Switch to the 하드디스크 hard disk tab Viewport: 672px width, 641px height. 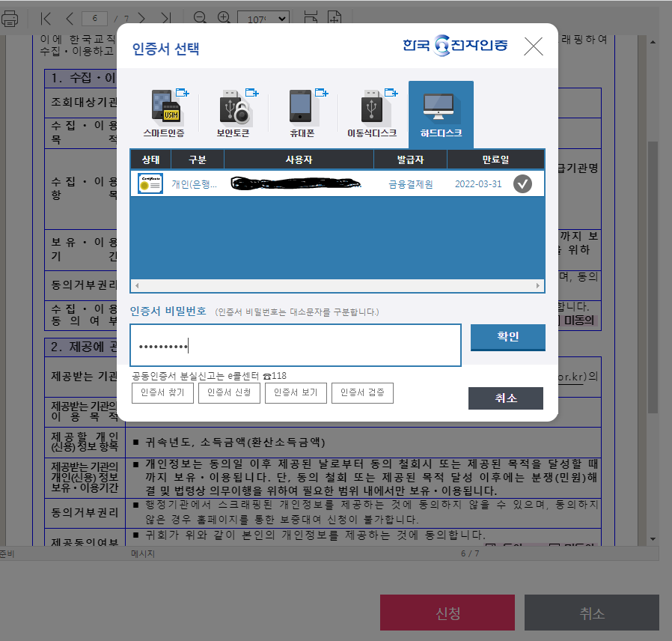pos(441,115)
